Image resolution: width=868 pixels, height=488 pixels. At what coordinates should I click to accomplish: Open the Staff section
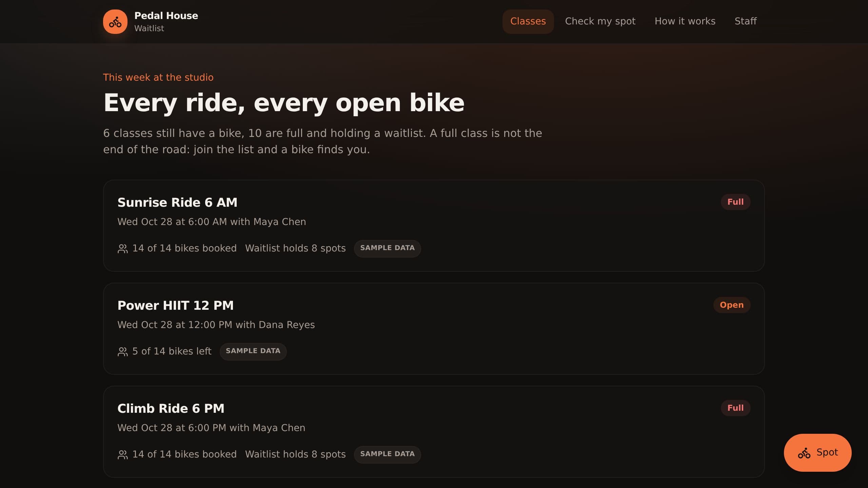point(746,21)
